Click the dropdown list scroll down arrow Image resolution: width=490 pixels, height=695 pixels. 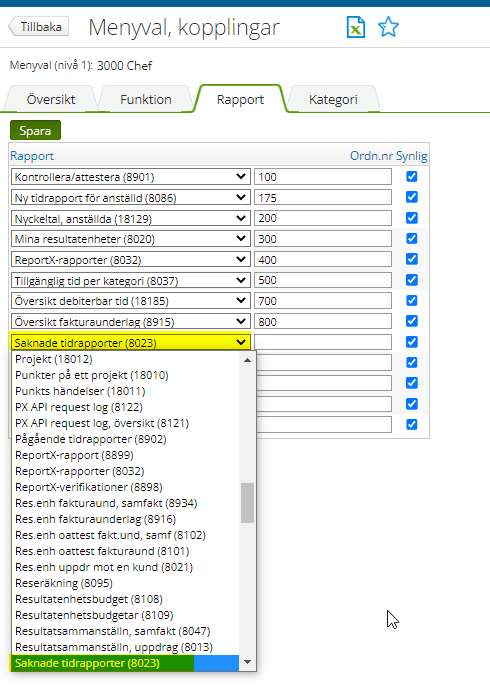[x=247, y=662]
